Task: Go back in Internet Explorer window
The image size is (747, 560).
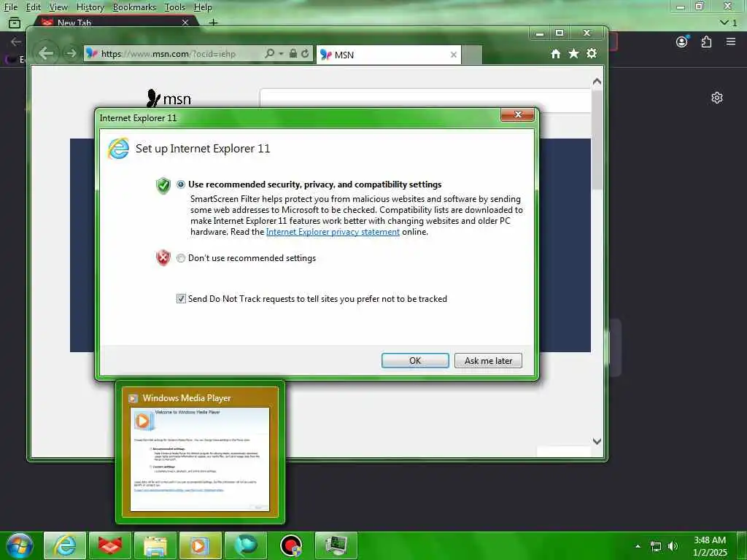Action: coord(46,53)
